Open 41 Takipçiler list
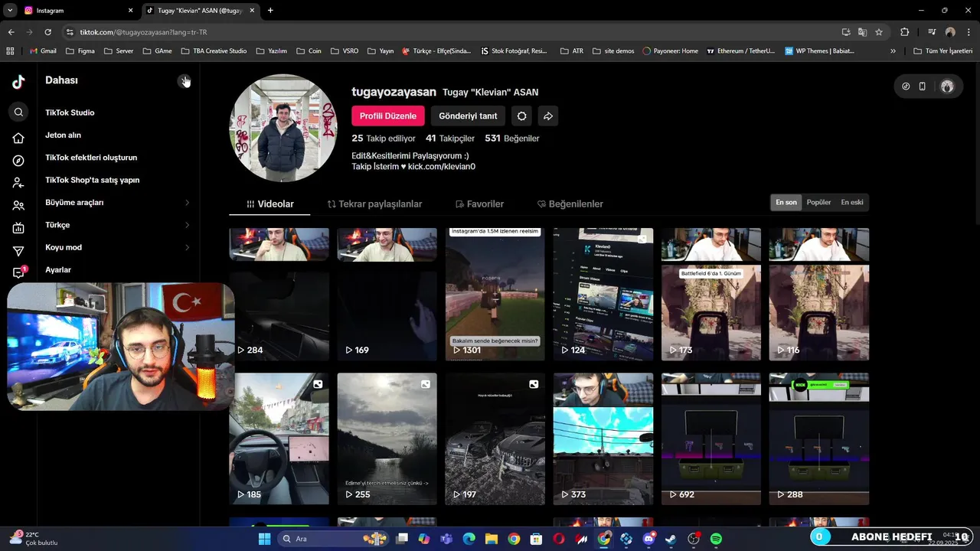980x551 pixels. 450,139
